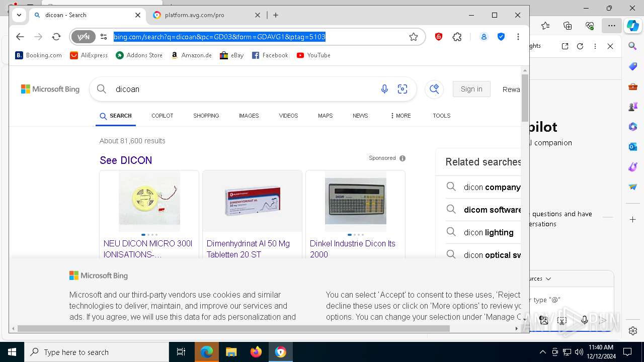Viewport: 644px width, 362px height.
Task: Open Edge Settings and more menu
Action: coord(611,26)
